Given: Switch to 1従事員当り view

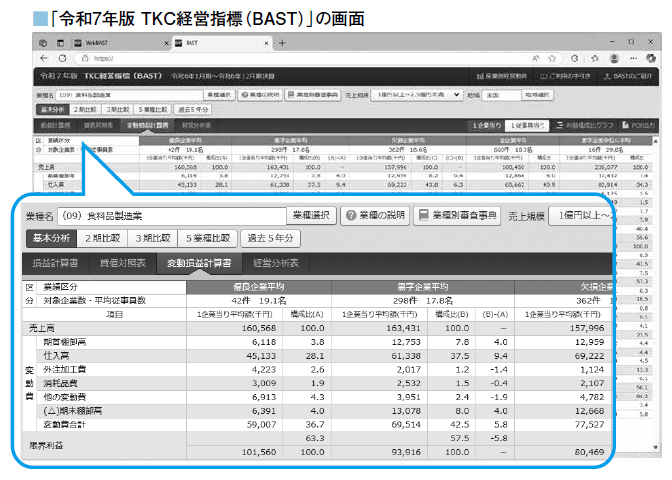Looking at the screenshot, I should click(527, 126).
